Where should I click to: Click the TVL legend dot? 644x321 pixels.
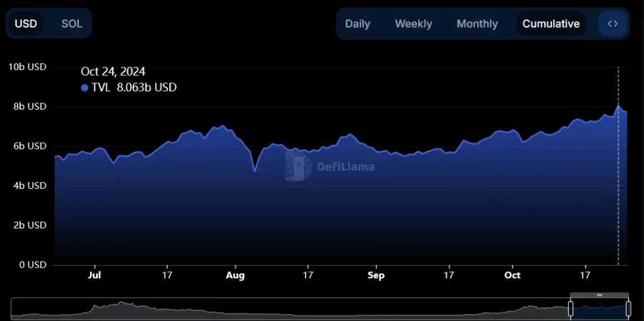click(x=85, y=87)
